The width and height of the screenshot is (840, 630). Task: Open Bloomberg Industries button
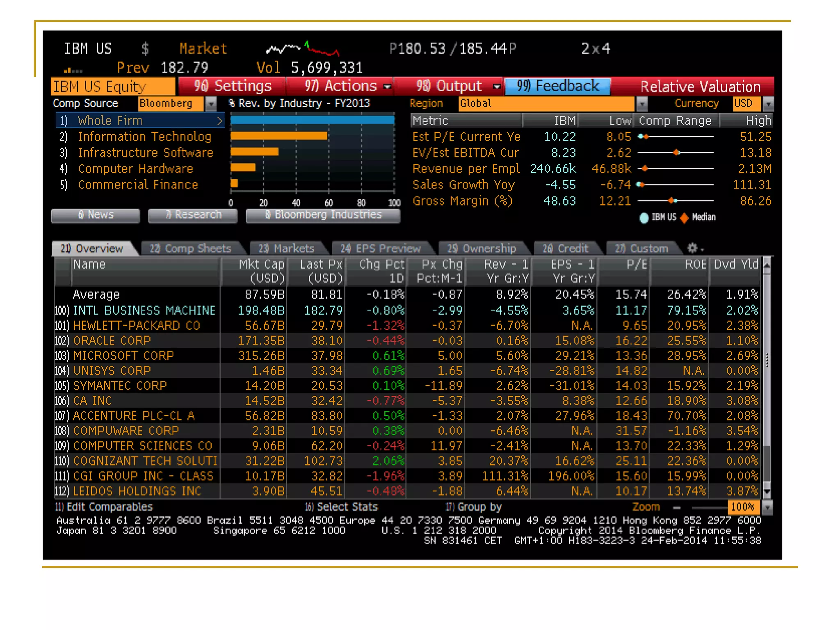[323, 215]
